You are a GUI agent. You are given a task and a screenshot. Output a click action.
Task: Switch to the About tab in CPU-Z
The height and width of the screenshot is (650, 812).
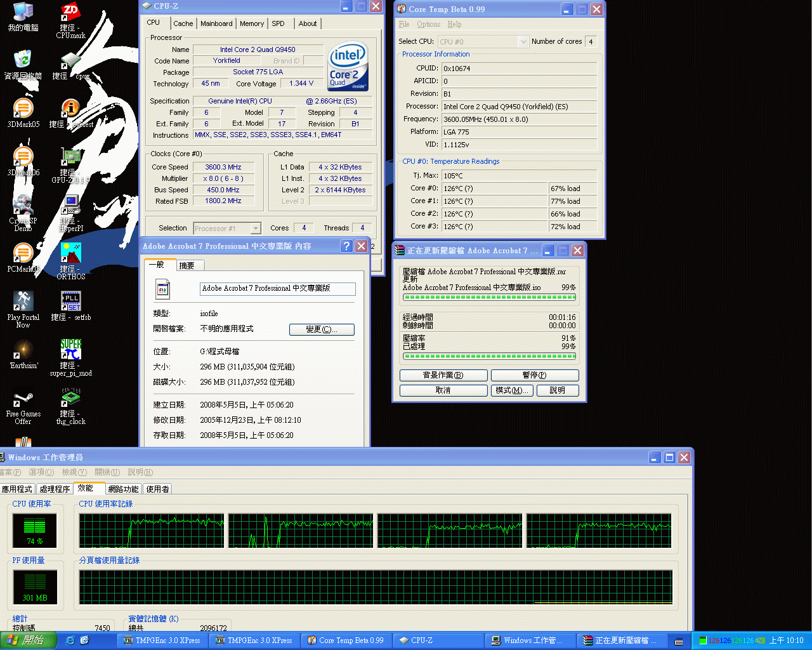point(308,23)
